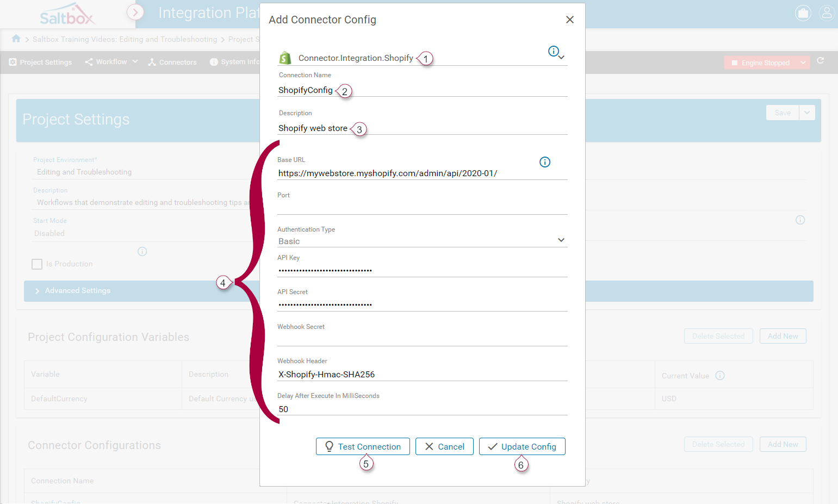Click the Project Environment field
838x504 pixels.
146,172
